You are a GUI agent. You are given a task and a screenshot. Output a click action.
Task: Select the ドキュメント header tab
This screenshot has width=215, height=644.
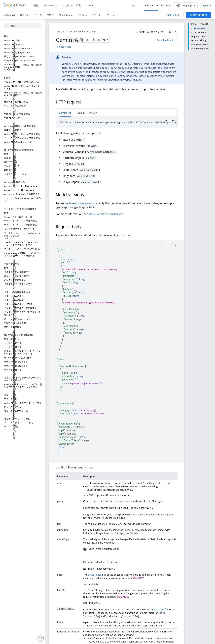coord(151,6)
